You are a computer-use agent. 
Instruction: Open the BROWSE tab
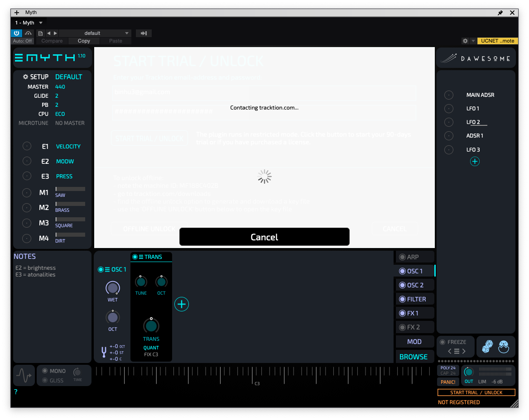point(414,357)
